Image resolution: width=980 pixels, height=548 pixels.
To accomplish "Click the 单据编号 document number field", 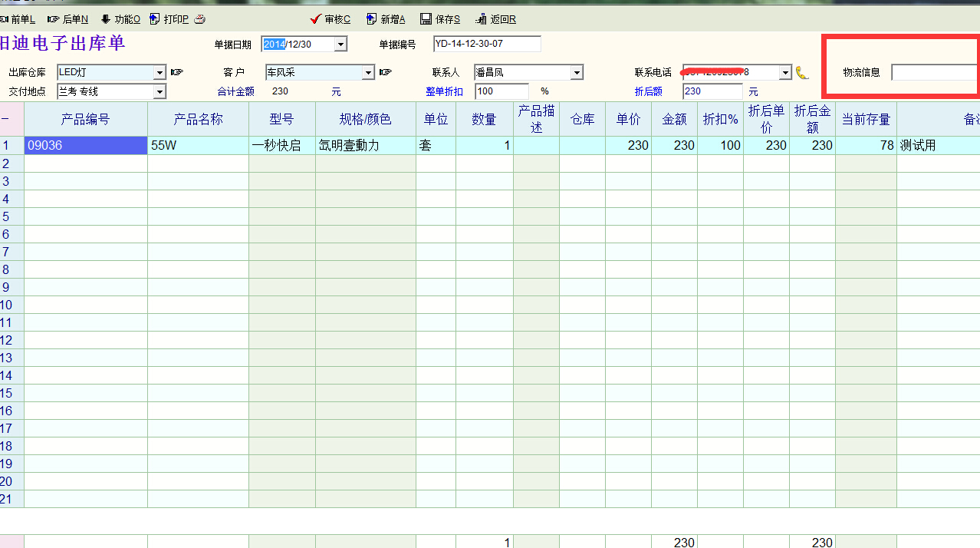I will 486,44.
